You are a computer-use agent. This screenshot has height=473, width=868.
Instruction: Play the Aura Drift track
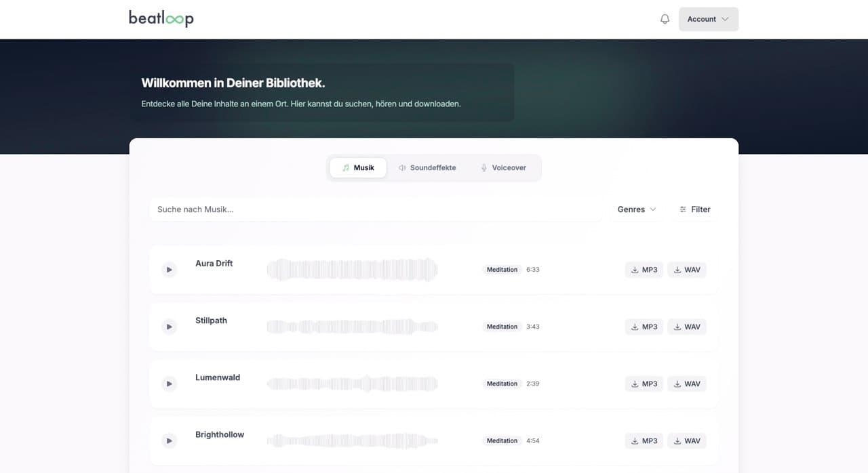click(170, 270)
